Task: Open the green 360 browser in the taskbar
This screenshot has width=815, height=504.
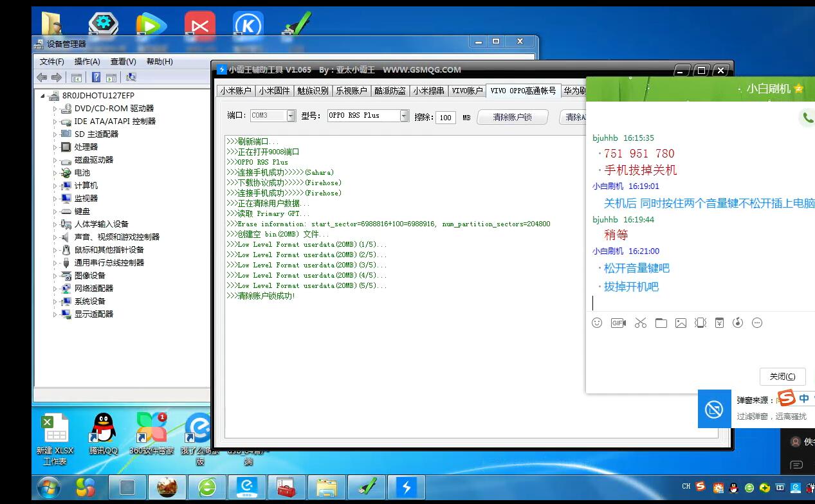Action: click(x=207, y=488)
